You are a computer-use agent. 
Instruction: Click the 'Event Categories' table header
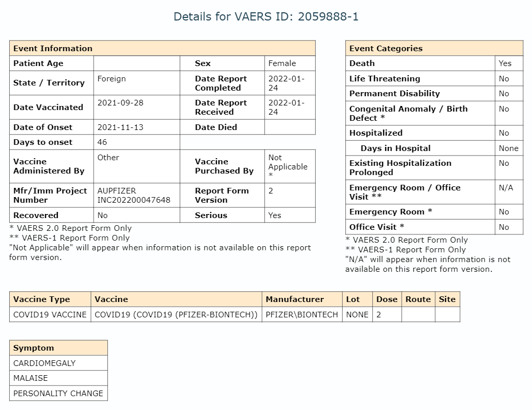click(x=434, y=48)
